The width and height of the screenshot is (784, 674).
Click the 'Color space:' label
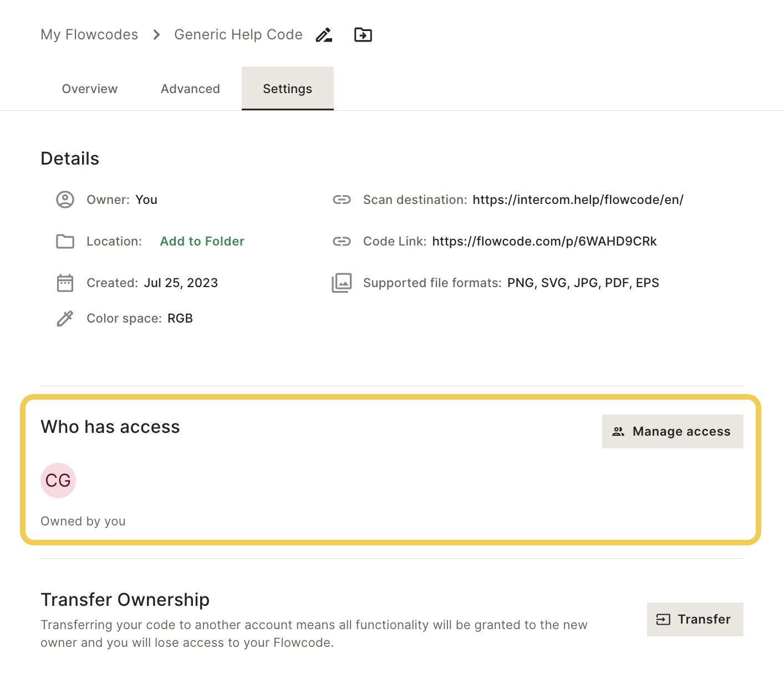124,318
